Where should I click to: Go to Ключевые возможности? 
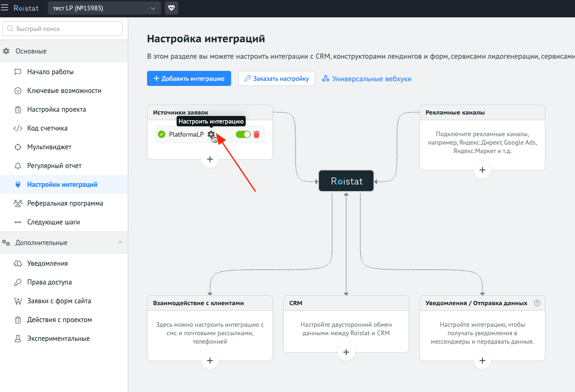pos(64,91)
